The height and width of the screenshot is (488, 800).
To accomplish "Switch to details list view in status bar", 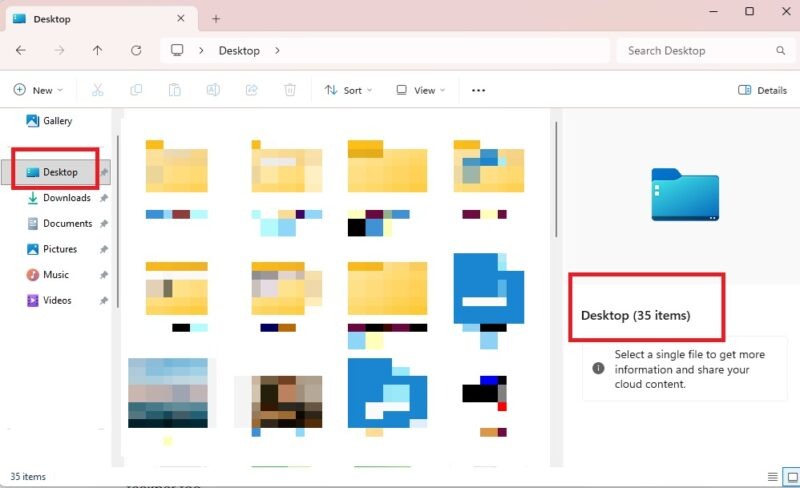I will (772, 477).
